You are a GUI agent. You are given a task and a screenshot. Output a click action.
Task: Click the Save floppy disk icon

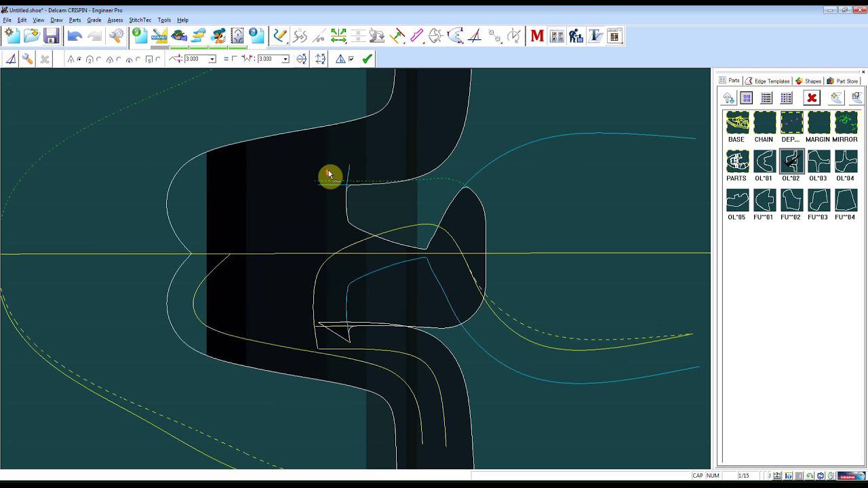pyautogui.click(x=52, y=36)
